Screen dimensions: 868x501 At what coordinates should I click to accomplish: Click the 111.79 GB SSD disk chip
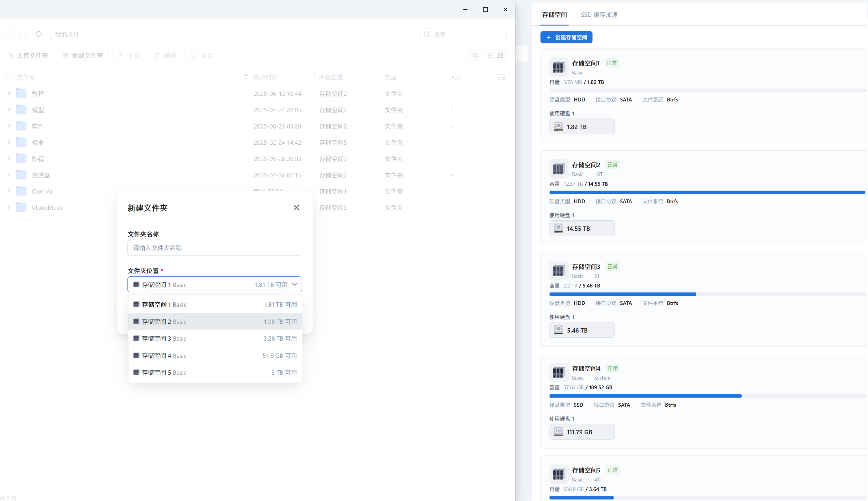[x=582, y=432]
